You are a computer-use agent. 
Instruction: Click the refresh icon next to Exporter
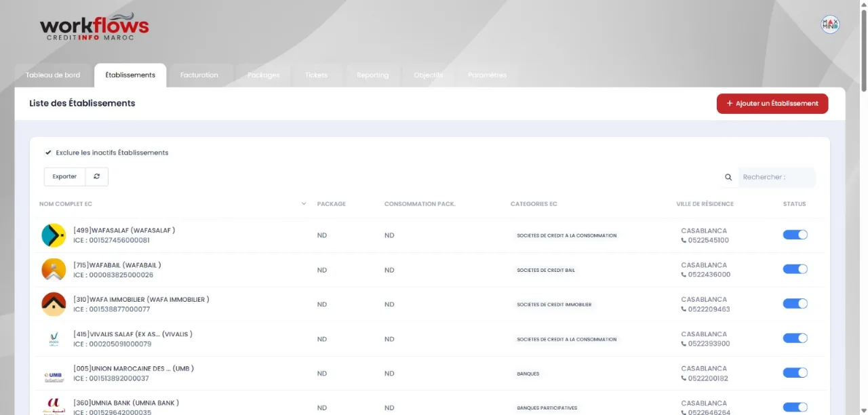tap(97, 176)
